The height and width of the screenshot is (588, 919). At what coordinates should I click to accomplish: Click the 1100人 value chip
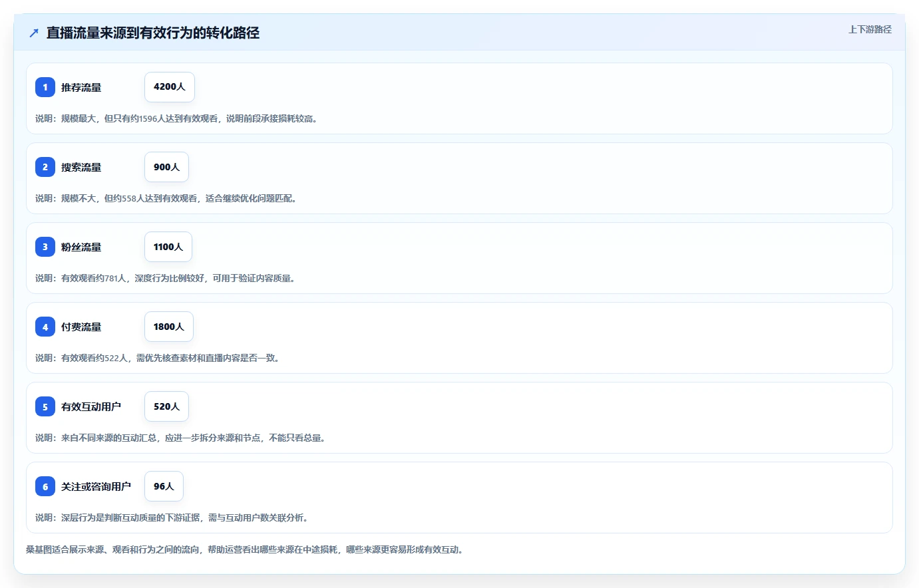[168, 247]
